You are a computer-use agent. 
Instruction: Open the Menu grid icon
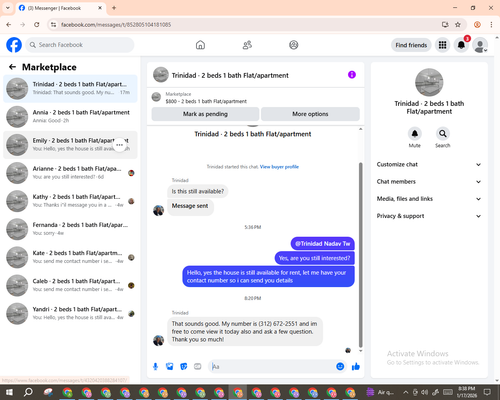[x=442, y=45]
